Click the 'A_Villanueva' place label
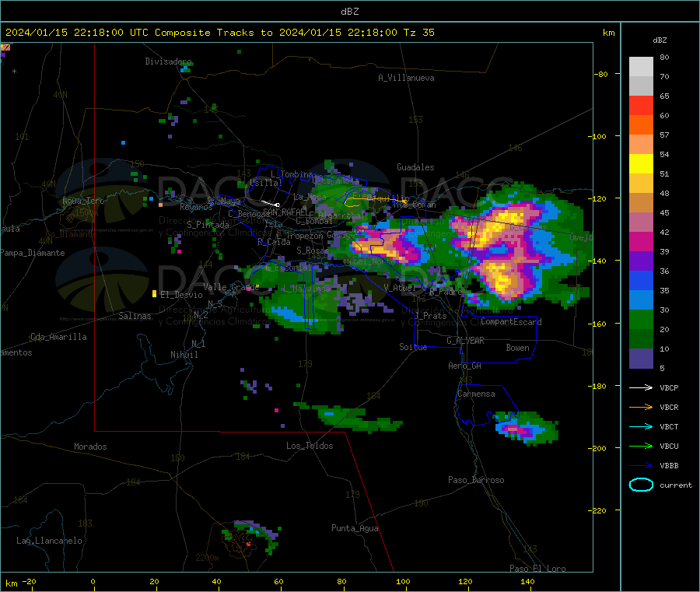The width and height of the screenshot is (700, 592). pyautogui.click(x=406, y=78)
